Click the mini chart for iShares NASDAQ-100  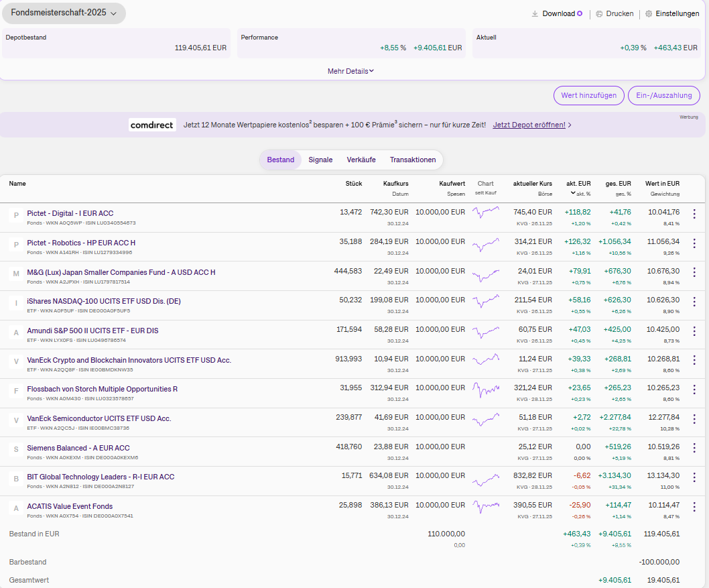click(x=486, y=302)
